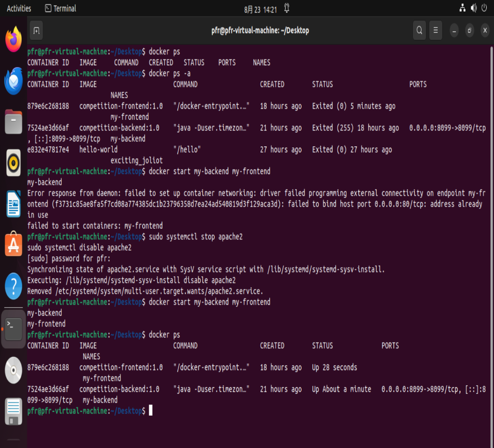The image size is (494, 448).
Task: Click container ID 879e6c268188 in docker ps -a output
Action: (x=48, y=106)
